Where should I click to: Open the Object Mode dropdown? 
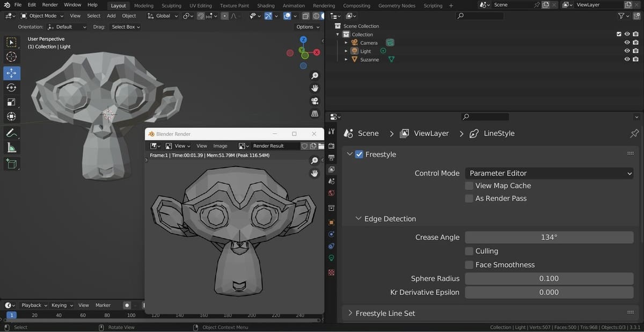click(42, 16)
